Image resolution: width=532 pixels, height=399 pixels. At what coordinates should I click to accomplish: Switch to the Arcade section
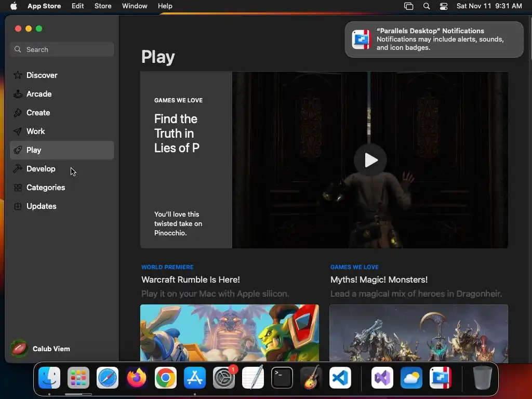coord(62,94)
